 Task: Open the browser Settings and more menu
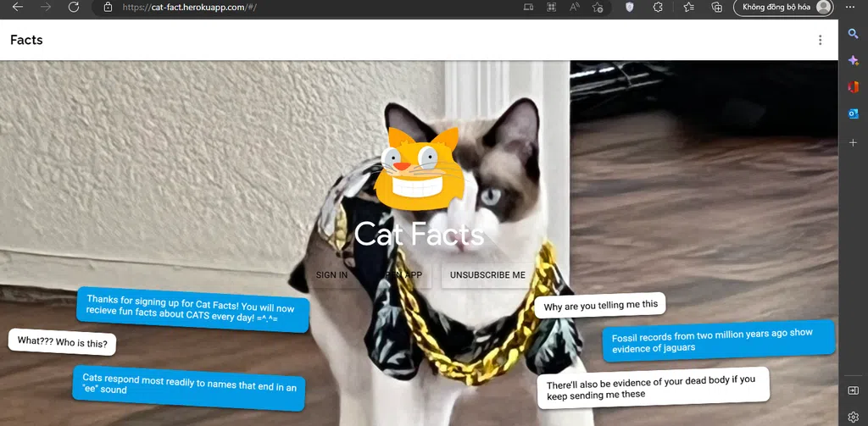pos(850,7)
